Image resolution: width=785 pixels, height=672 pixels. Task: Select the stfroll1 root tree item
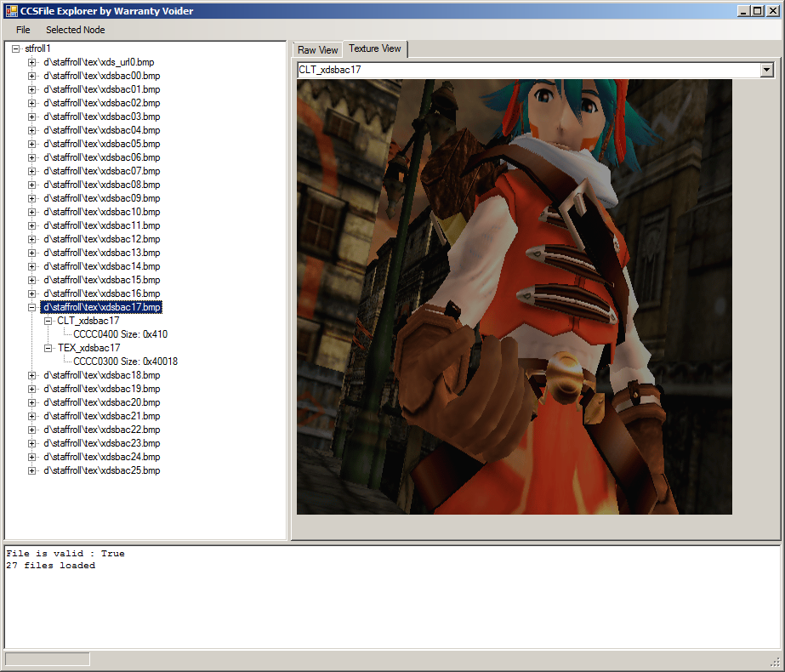pyautogui.click(x=37, y=48)
